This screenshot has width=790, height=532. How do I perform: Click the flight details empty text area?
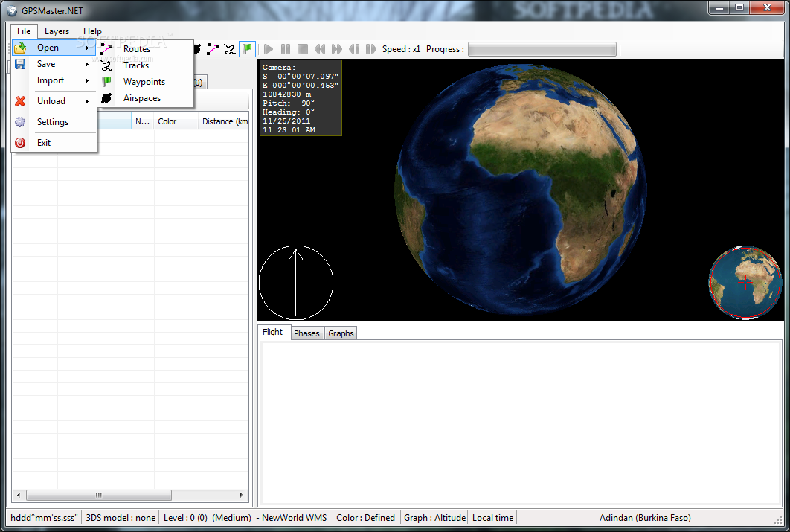(521, 423)
